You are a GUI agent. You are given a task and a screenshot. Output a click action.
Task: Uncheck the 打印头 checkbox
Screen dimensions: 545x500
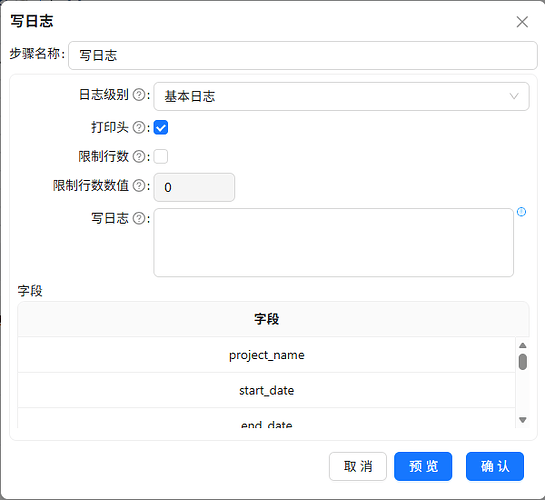(x=161, y=128)
